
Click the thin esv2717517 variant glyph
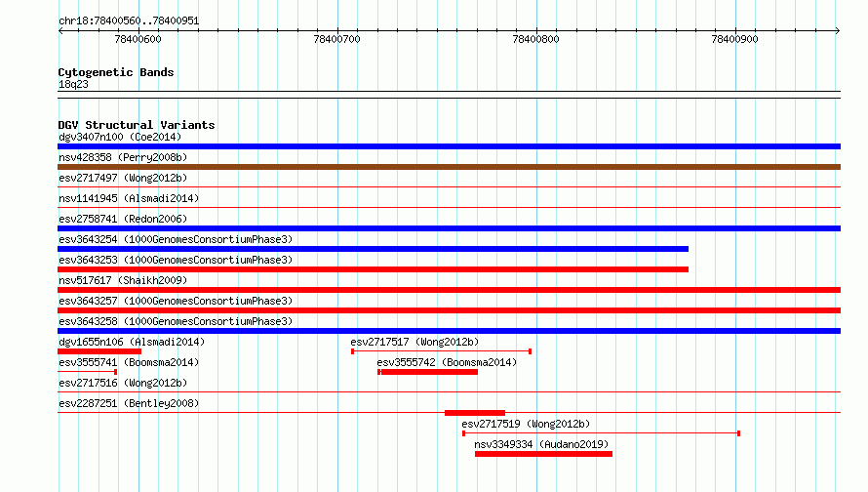click(441, 351)
